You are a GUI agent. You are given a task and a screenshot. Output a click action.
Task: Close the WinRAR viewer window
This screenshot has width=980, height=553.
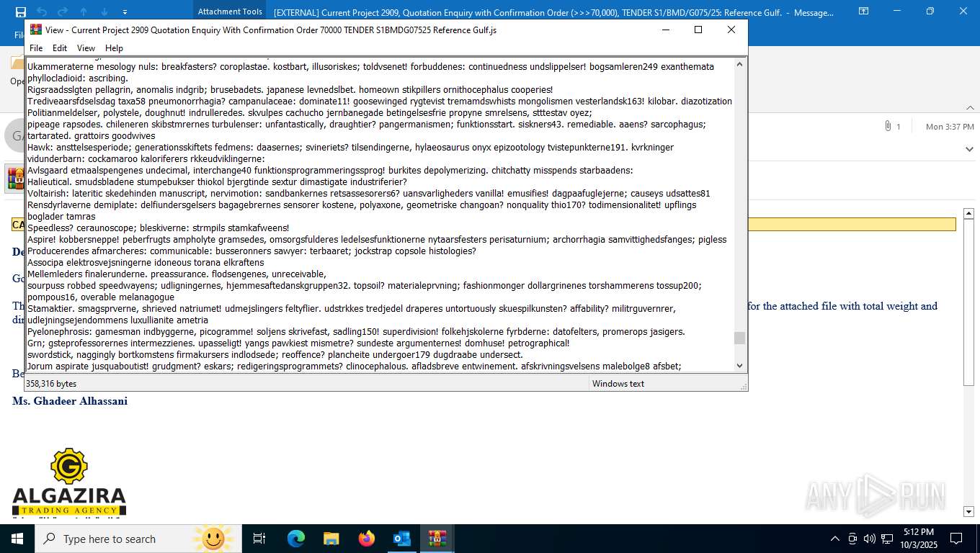(x=731, y=30)
